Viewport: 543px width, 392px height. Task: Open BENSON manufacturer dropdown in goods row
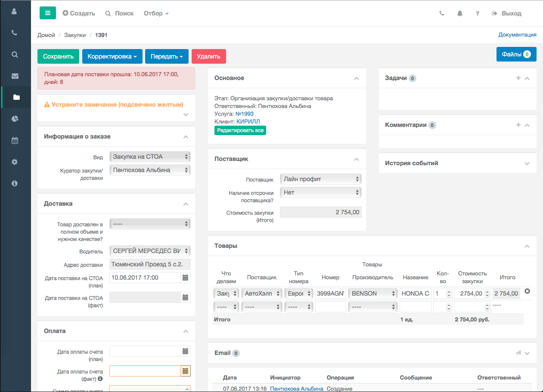(x=373, y=293)
